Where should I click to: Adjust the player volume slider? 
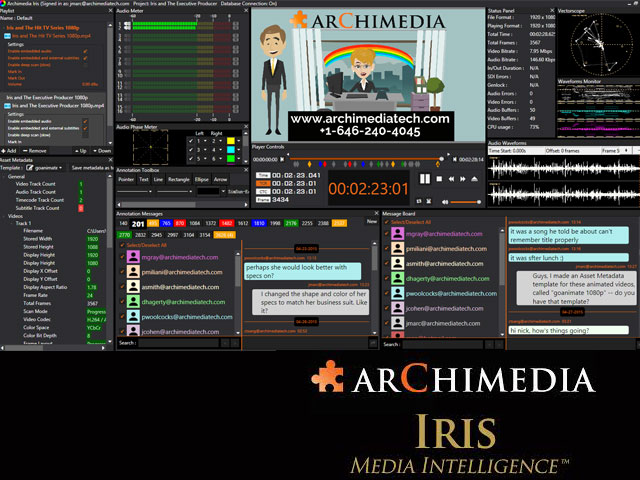click(465, 202)
